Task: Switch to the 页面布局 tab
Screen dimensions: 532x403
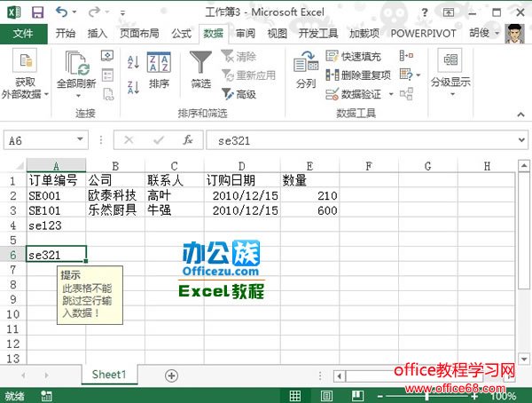Action: click(x=139, y=34)
